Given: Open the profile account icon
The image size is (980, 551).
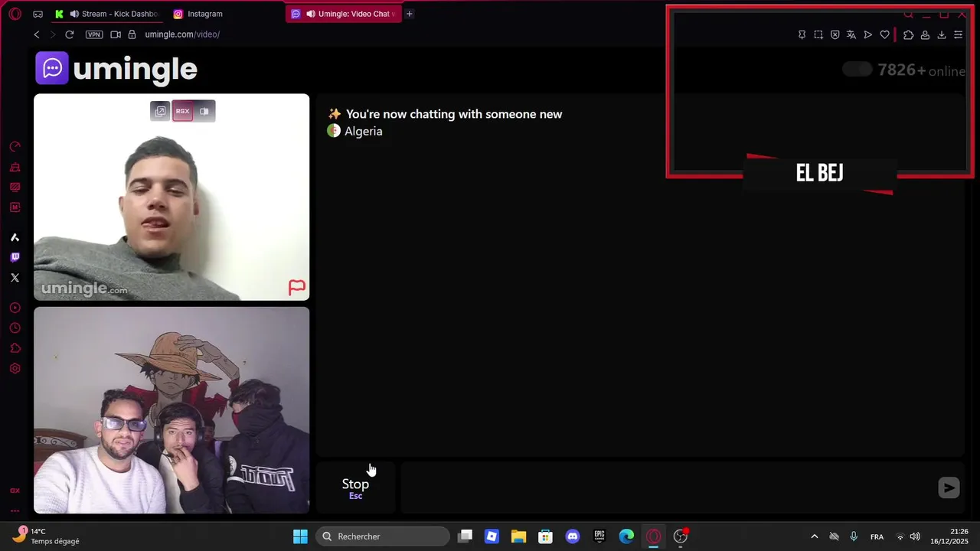Looking at the screenshot, I should (925, 34).
